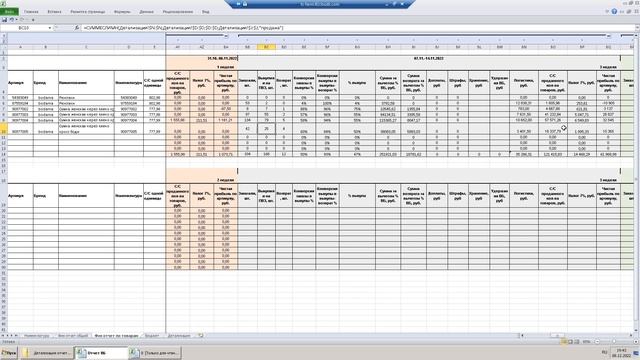This screenshot has width=640, height=360.
Task: Switch to Page Layout view icon
Action: coord(571,342)
